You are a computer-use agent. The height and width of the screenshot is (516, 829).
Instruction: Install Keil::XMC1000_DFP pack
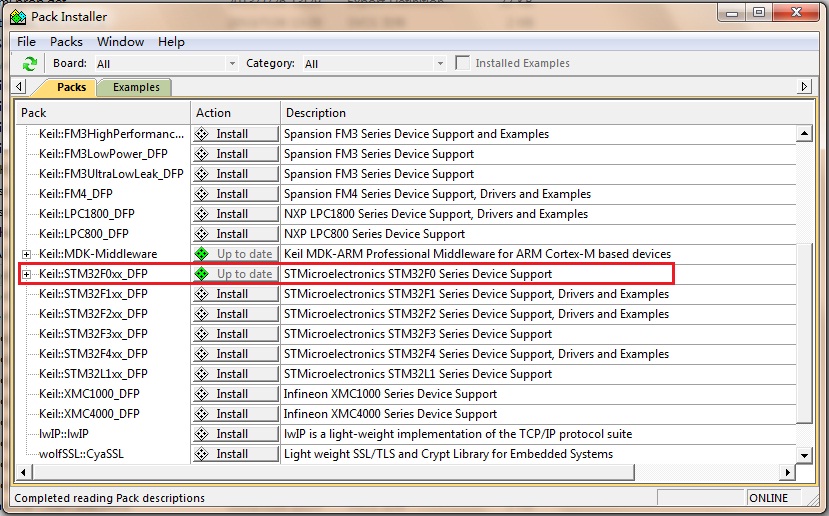point(235,394)
